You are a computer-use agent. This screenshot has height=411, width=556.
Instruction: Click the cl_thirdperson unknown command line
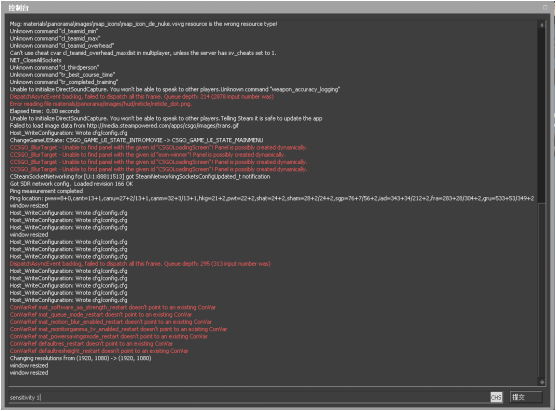tap(54, 67)
